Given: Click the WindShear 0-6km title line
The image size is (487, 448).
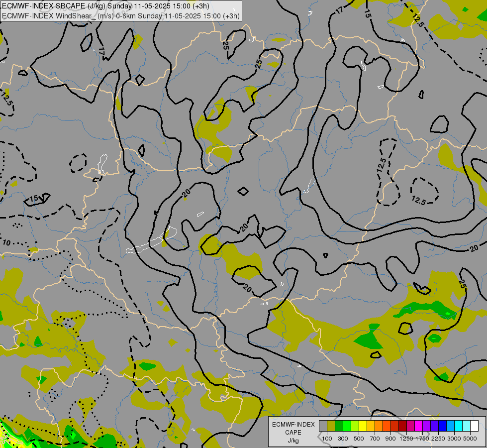Looking at the screenshot, I should pos(121,16).
